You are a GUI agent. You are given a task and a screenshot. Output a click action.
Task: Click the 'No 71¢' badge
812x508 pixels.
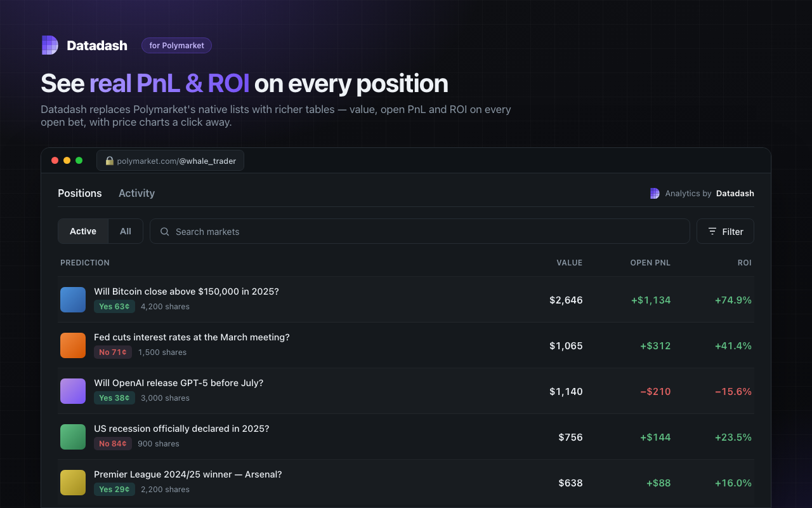point(113,352)
